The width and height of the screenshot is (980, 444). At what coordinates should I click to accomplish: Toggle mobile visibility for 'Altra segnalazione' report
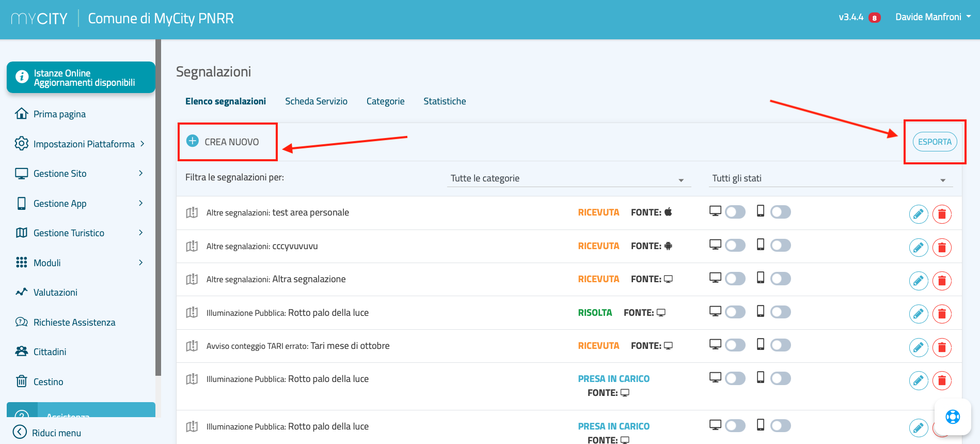[780, 279]
